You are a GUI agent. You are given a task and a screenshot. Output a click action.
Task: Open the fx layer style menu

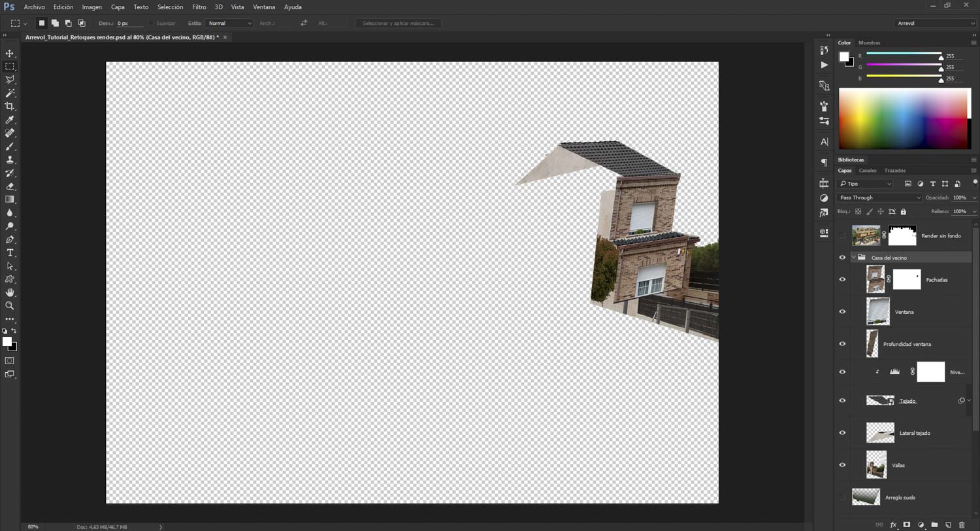(893, 524)
